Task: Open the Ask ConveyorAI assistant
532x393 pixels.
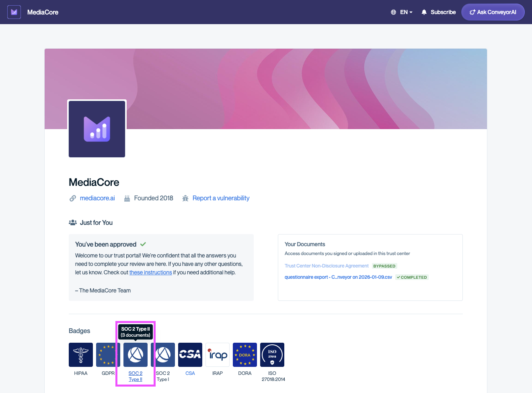Action: coord(493,12)
